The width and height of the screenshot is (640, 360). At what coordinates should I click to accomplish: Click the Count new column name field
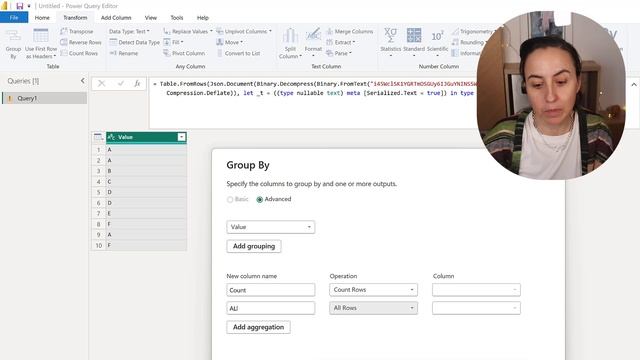pyautogui.click(x=271, y=290)
